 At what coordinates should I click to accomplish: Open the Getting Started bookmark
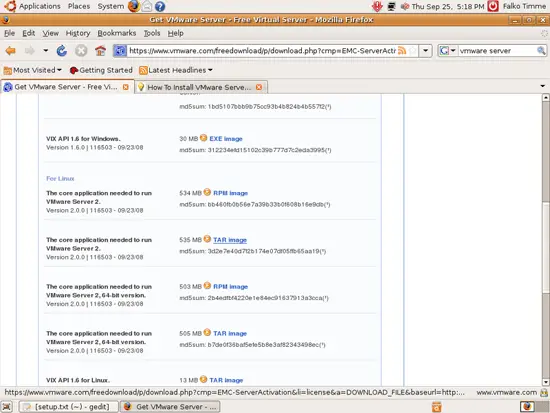pyautogui.click(x=101, y=70)
